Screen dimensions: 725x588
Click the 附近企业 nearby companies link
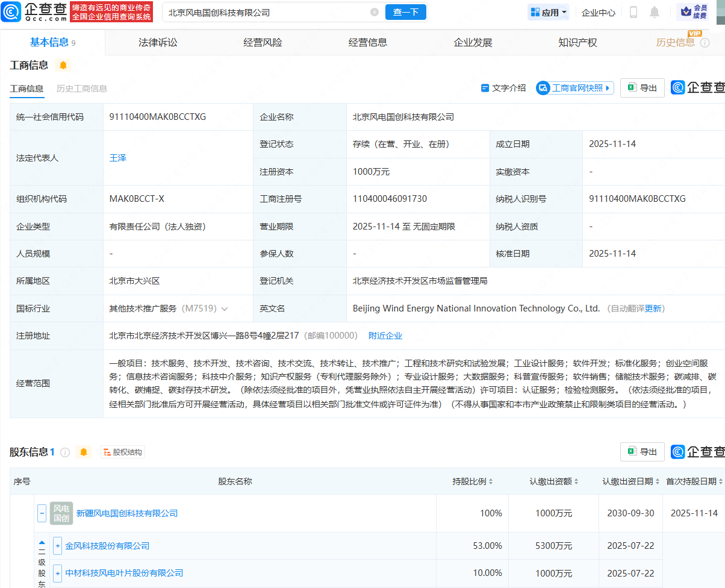[385, 336]
